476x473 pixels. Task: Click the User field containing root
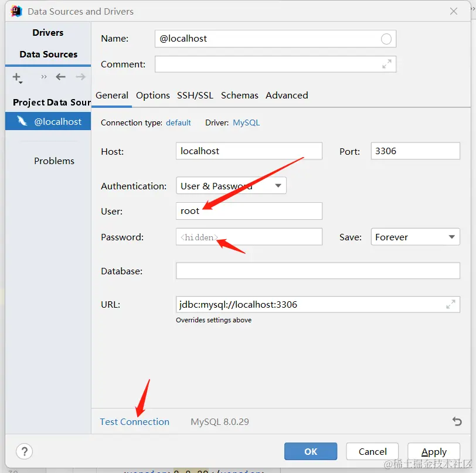[x=249, y=211]
